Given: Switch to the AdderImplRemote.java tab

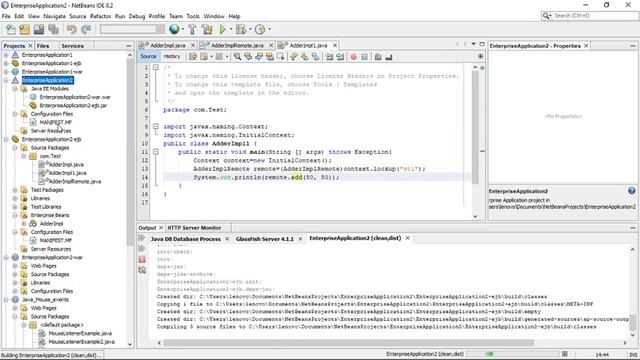Looking at the screenshot, I should point(238,45).
